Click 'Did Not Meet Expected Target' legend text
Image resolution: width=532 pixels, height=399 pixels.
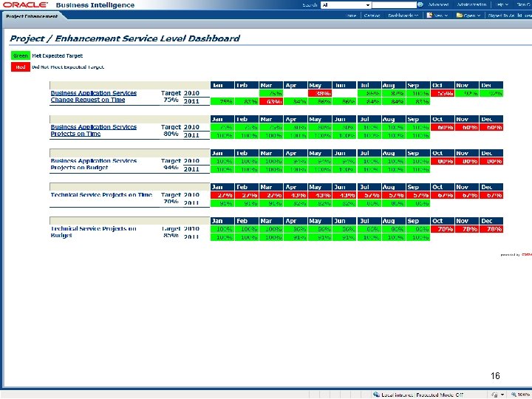[x=68, y=66]
